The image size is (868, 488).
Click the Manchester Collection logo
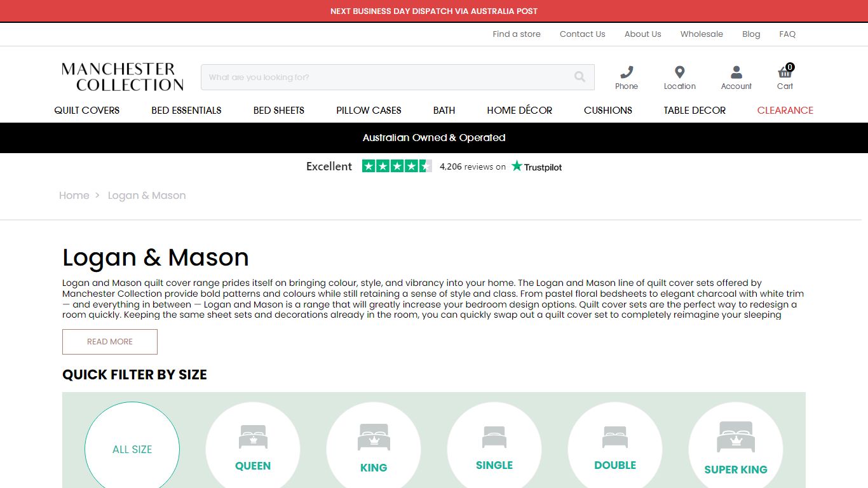123,77
